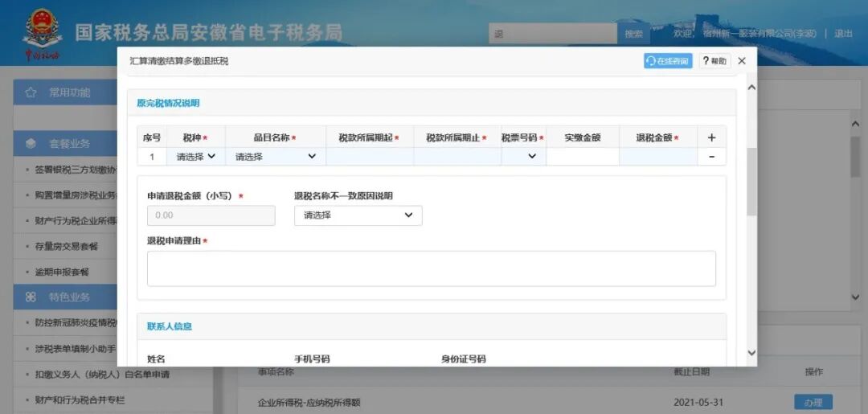
Task: Click the cube icon beside 套餐业务
Action: [31, 144]
